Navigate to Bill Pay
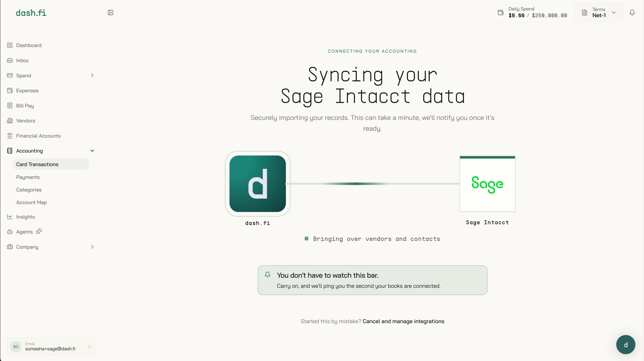Viewport: 644px width, 361px height. coord(25,106)
